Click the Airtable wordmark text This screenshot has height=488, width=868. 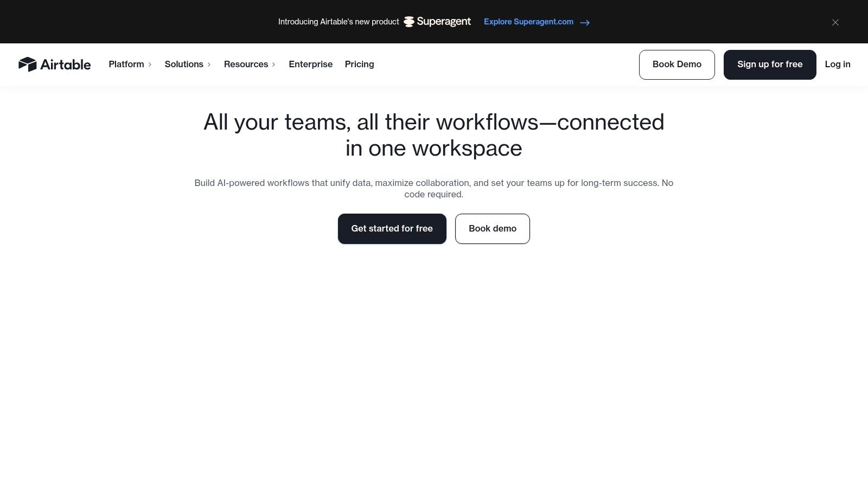(66, 65)
